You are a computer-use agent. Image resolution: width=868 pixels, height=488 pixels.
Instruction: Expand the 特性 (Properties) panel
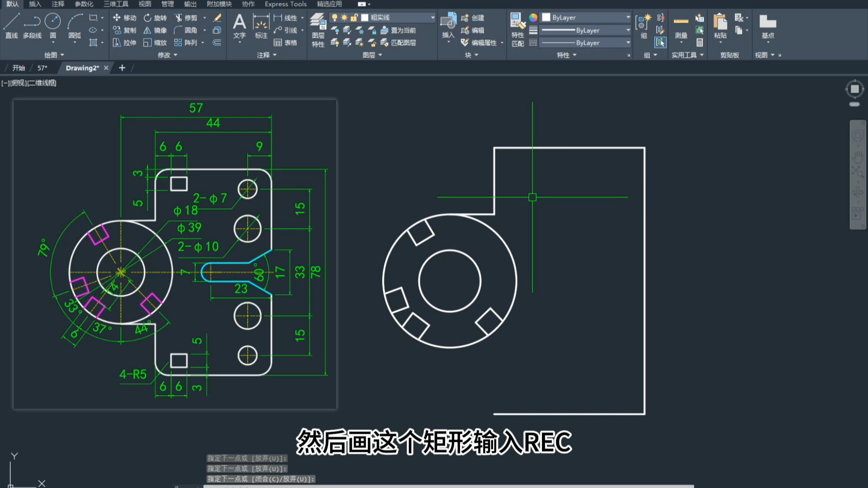coord(566,55)
